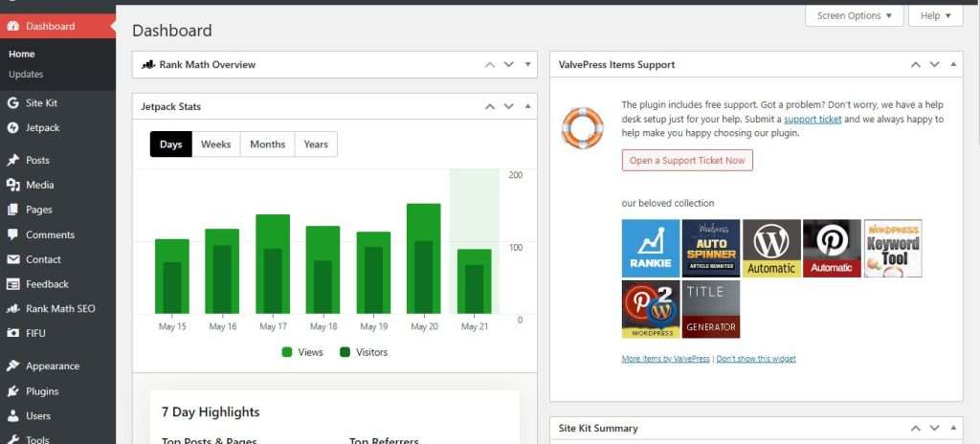Click the May 17 chart bar
Viewport: 980px width, 444px height.
click(x=273, y=264)
